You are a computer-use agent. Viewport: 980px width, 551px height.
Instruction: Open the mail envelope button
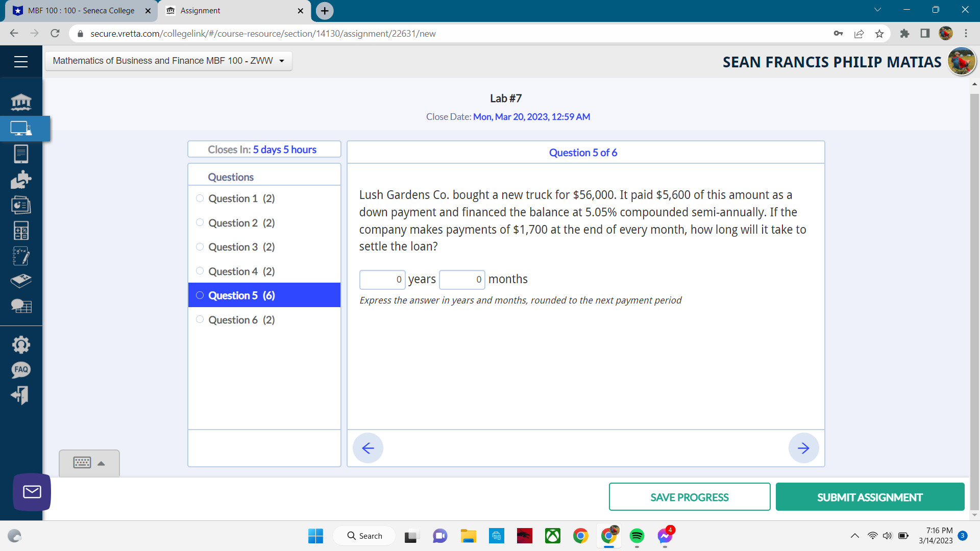[x=32, y=492]
